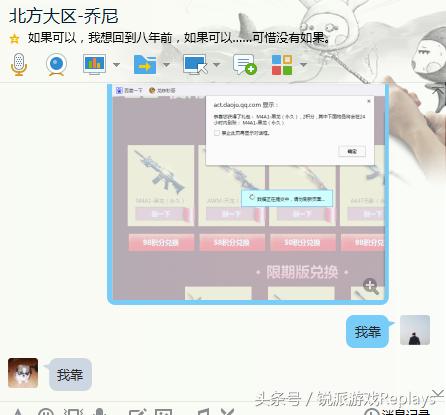Start a voice call with the microphone icon
446x415 pixels.
[19, 64]
